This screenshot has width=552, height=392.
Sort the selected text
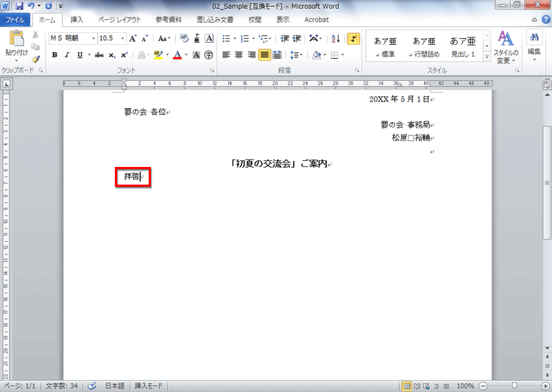tap(336, 38)
